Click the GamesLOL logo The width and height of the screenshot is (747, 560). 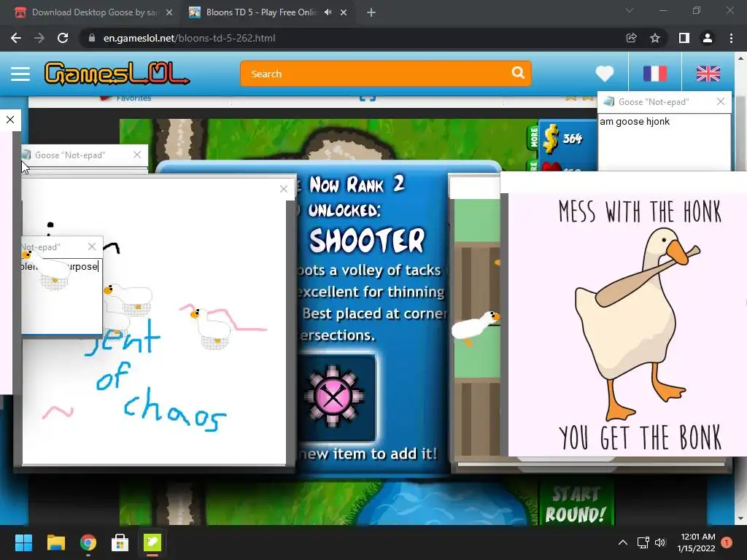tap(117, 74)
